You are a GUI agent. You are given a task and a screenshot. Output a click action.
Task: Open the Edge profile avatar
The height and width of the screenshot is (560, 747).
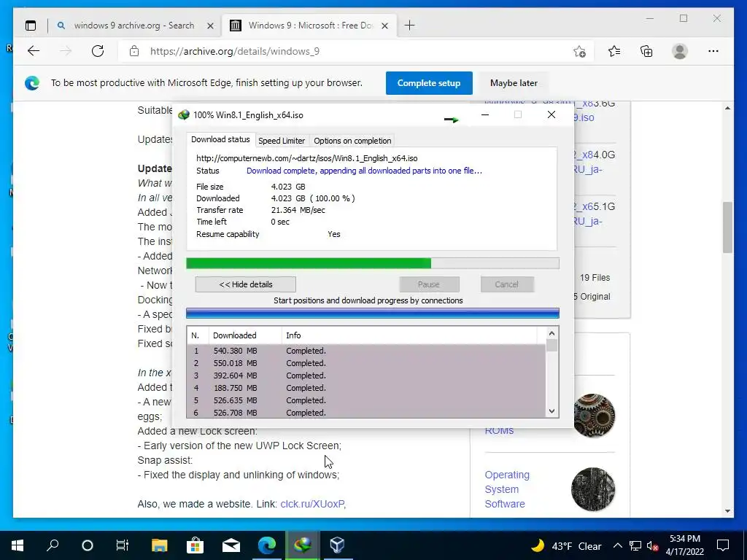click(680, 51)
